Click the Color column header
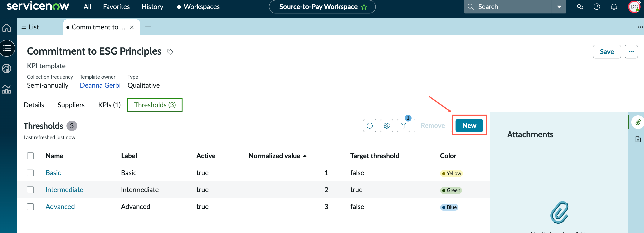644x233 pixels. point(448,156)
